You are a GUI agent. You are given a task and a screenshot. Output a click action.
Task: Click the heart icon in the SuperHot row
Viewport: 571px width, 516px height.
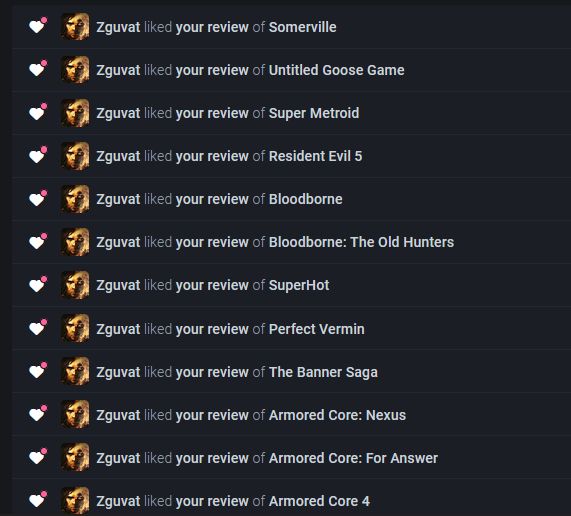click(38, 284)
